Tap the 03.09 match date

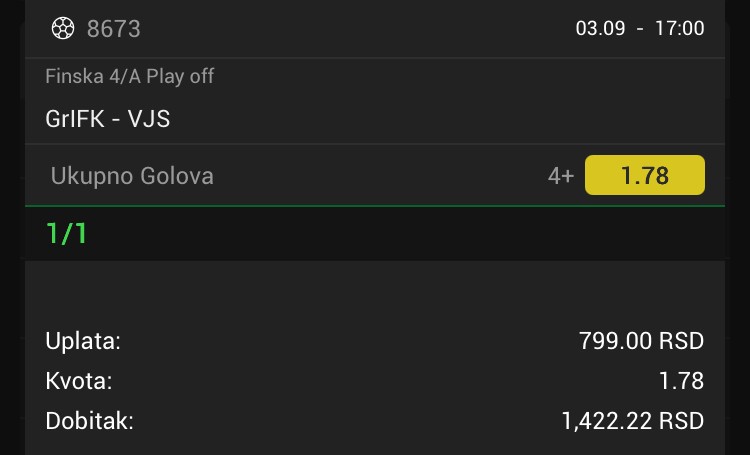pos(600,28)
